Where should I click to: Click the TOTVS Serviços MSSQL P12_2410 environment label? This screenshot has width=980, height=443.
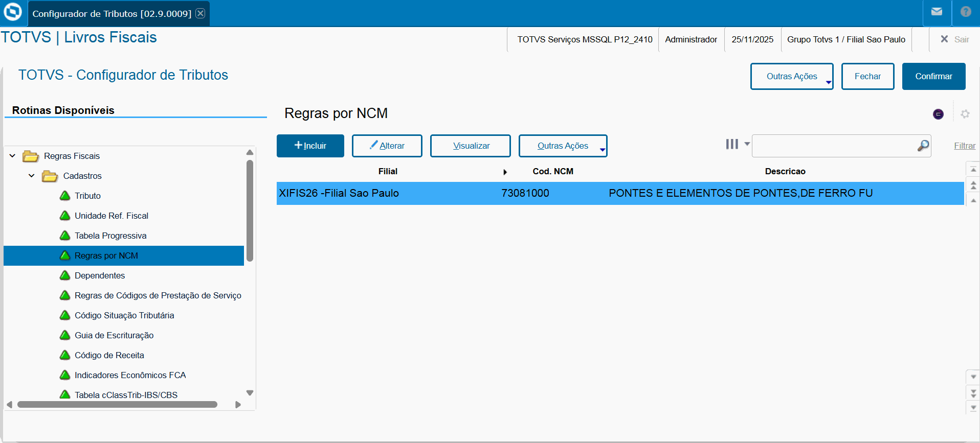click(585, 39)
